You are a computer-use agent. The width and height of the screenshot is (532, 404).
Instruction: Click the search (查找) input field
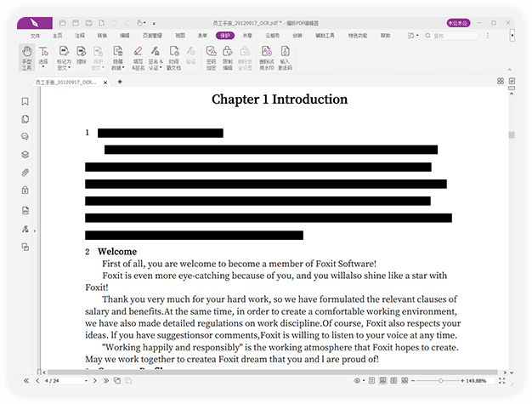[451, 36]
